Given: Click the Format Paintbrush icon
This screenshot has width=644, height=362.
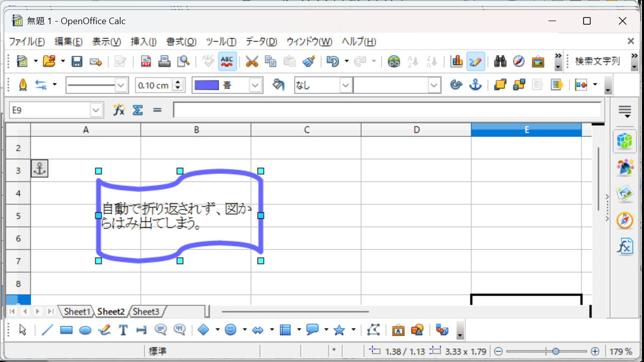Looking at the screenshot, I should pyautogui.click(x=308, y=61).
